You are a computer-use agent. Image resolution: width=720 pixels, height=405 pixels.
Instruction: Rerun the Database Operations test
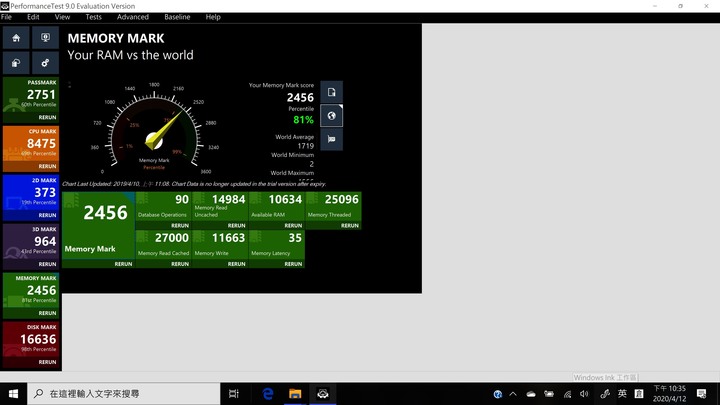pyautogui.click(x=180, y=225)
